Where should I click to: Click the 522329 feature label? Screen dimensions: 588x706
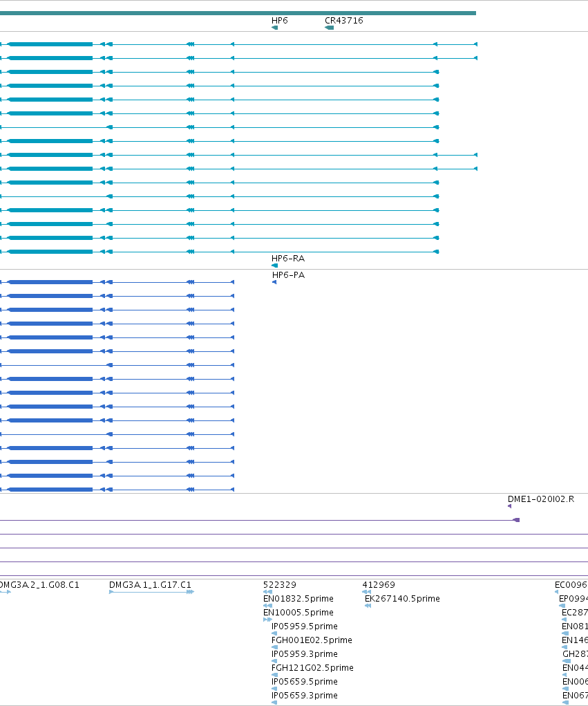[x=280, y=585]
